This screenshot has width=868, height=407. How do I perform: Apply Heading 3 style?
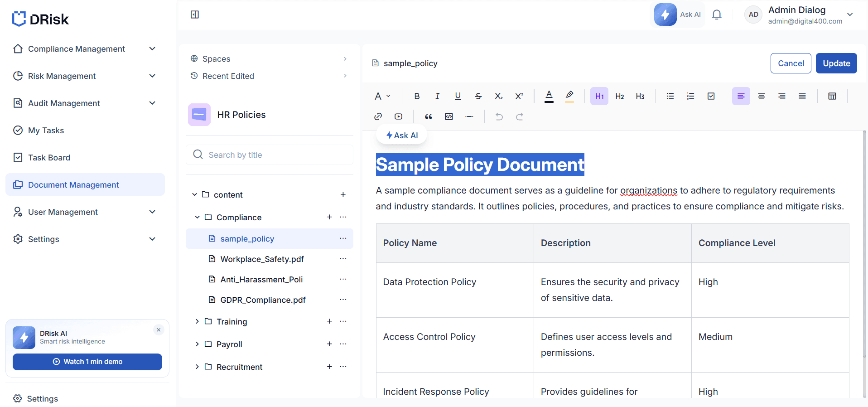click(x=640, y=96)
